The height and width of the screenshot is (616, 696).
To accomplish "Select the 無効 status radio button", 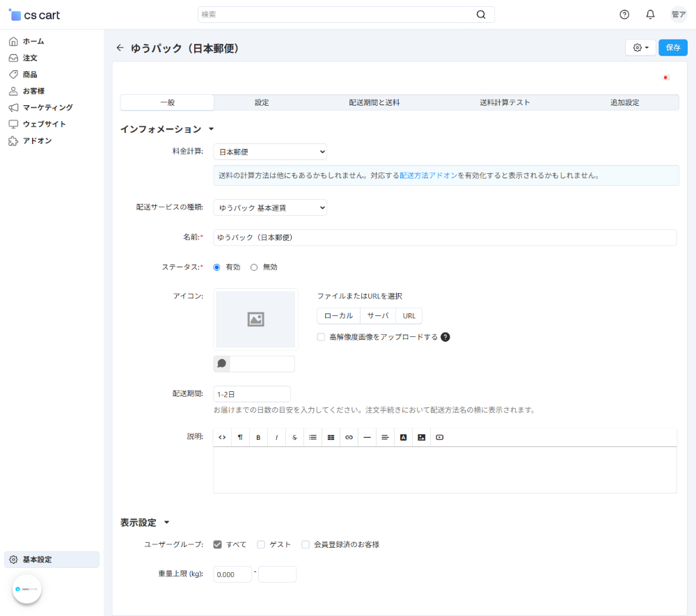I will click(254, 267).
